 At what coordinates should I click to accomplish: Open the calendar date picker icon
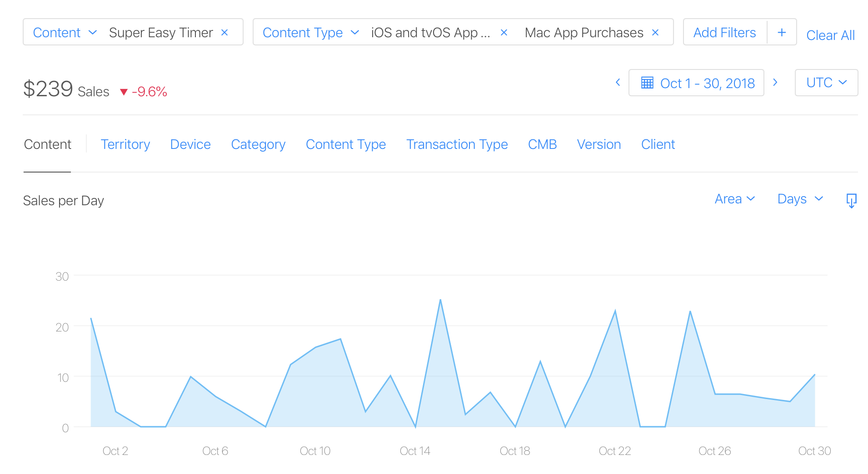coord(647,83)
